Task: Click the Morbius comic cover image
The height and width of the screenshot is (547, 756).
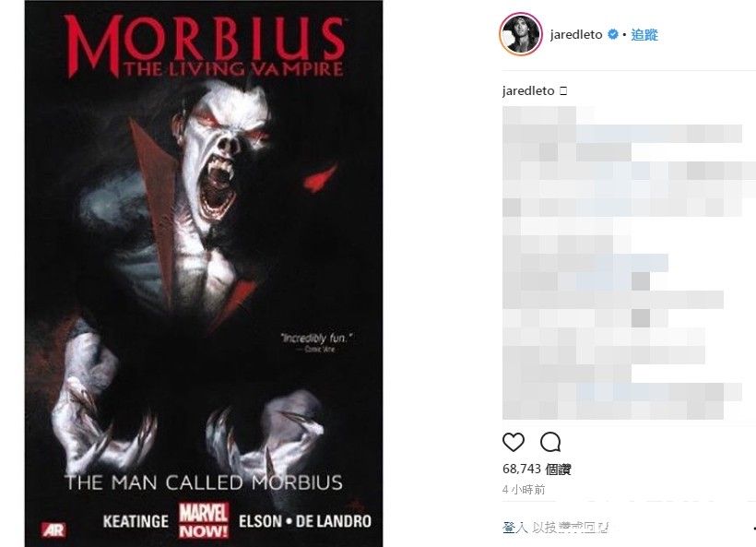Action: click(x=204, y=273)
